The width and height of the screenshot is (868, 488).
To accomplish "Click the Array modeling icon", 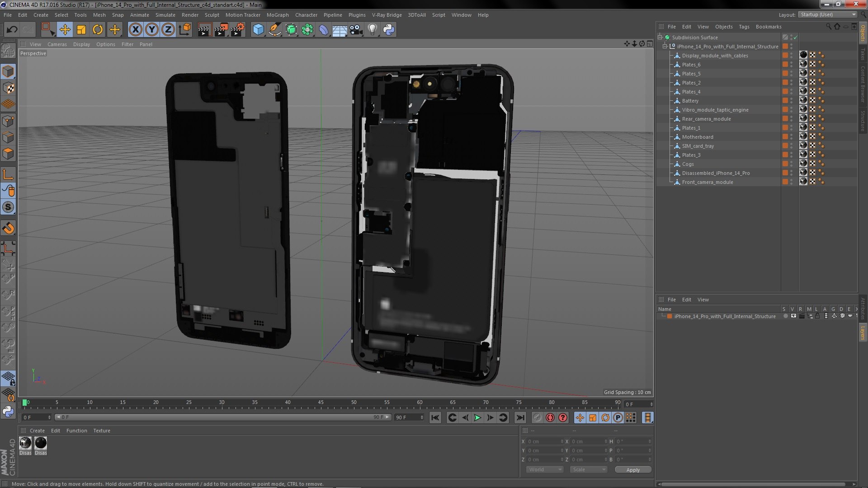I will tap(307, 30).
